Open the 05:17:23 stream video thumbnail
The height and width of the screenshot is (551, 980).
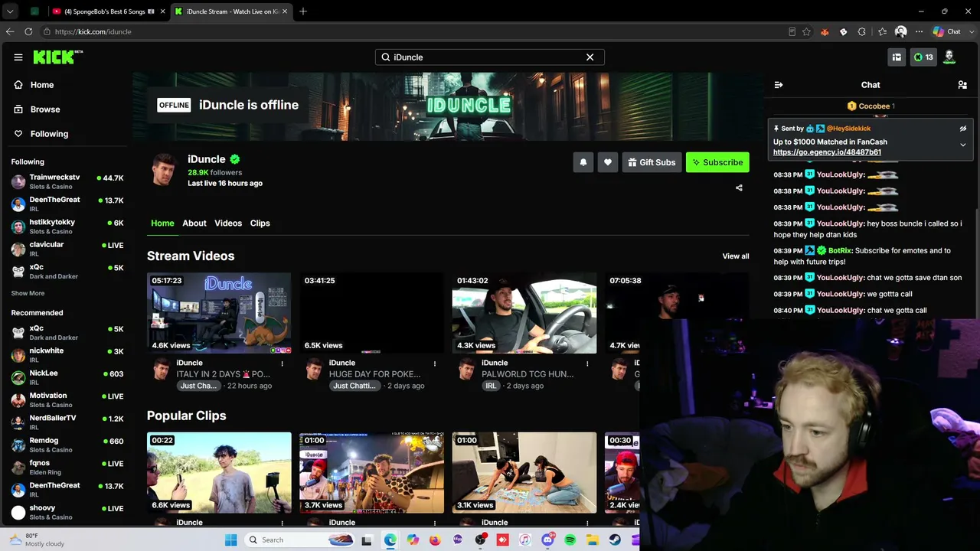(x=219, y=313)
